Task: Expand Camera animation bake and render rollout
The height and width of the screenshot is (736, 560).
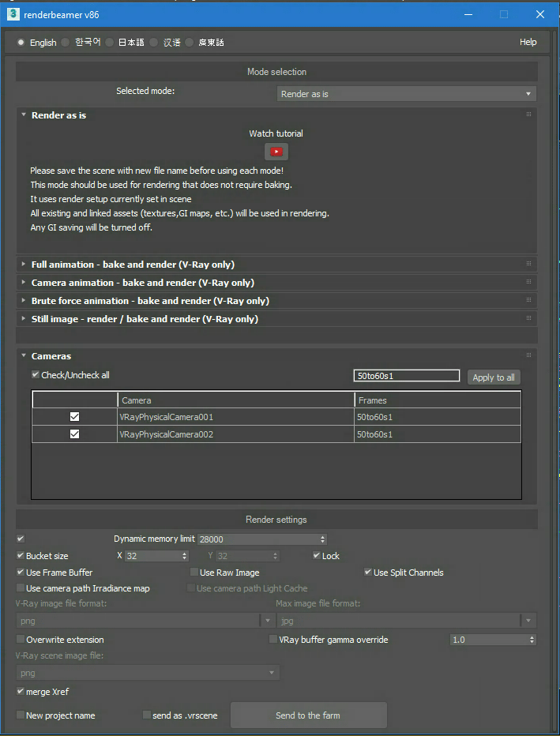Action: click(x=24, y=283)
